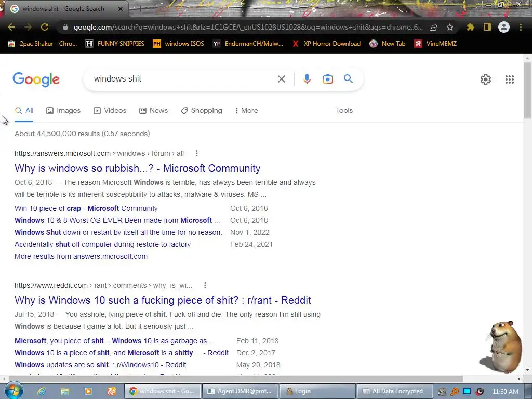The height and width of the screenshot is (399, 532).
Task: Bookmark this page with the star icon
Action: point(450,27)
